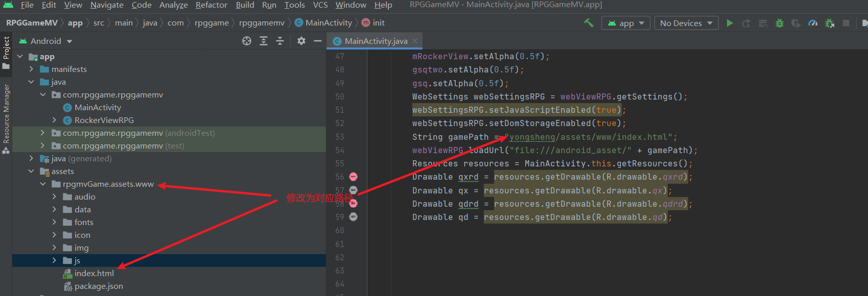Image resolution: width=868 pixels, height=296 pixels.
Task: Hide the Project tool window
Action: [x=318, y=41]
